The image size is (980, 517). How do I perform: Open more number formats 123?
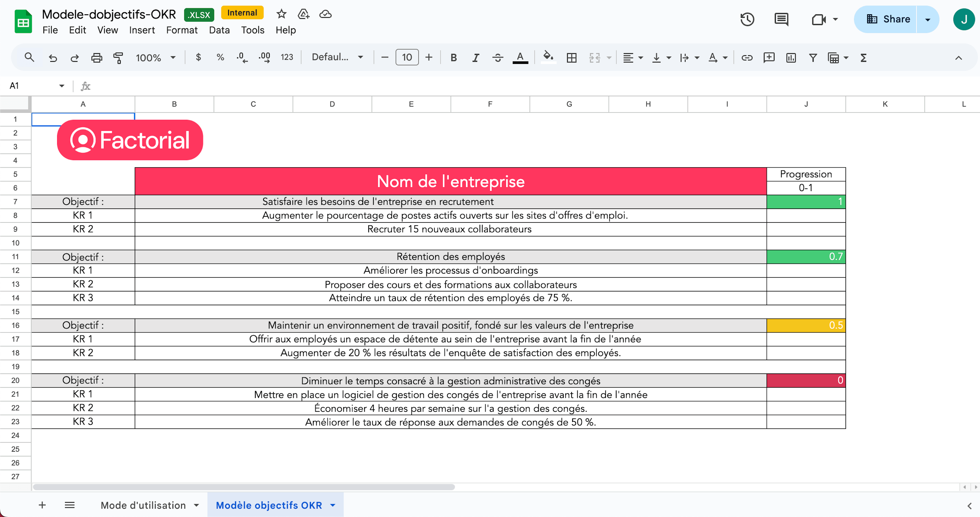287,57
